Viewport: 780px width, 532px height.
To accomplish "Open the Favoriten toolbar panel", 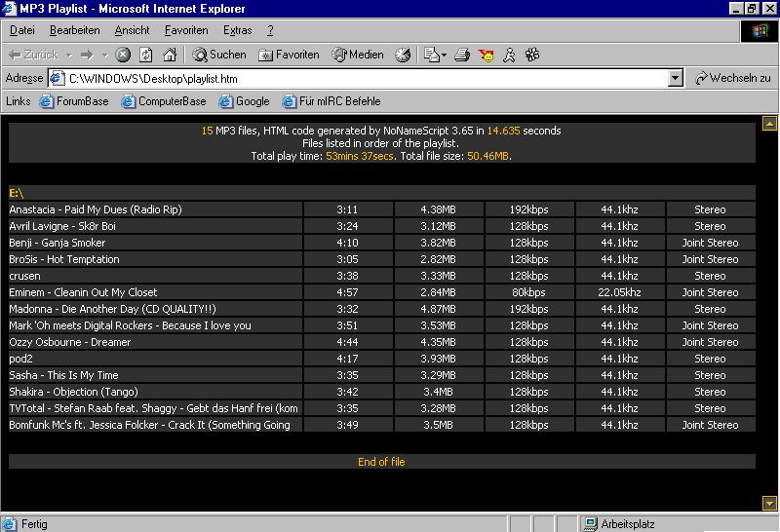I will (x=289, y=55).
